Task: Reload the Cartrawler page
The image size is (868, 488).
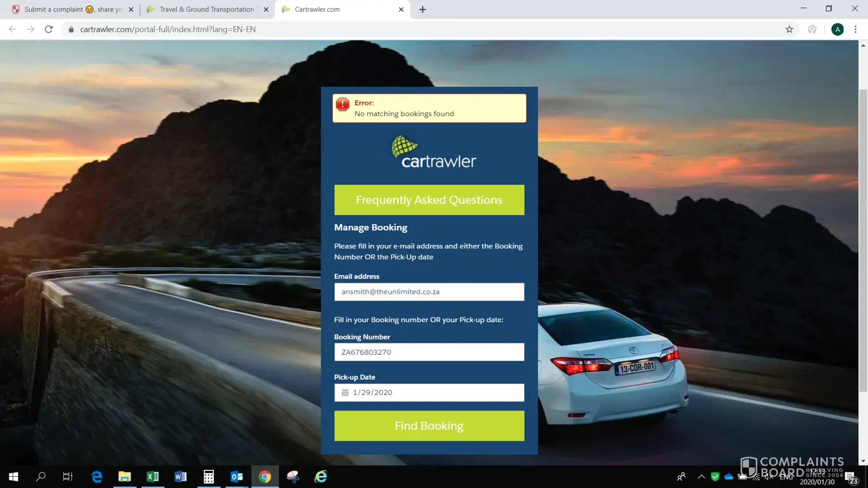Action: pos(49,29)
